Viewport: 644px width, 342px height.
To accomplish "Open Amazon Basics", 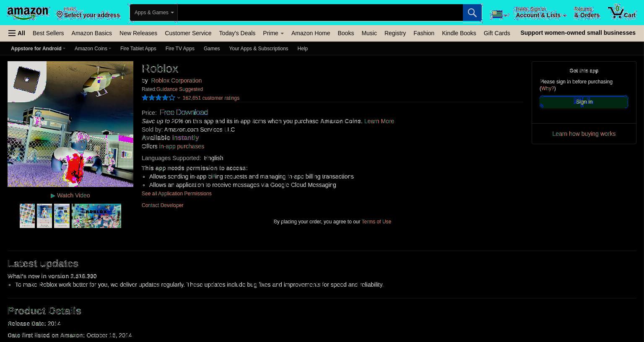I will [91, 33].
